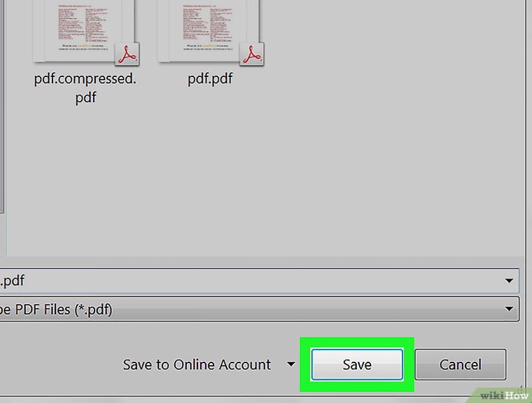
Task: Click the wikiHow watermark logo
Action: click(503, 395)
